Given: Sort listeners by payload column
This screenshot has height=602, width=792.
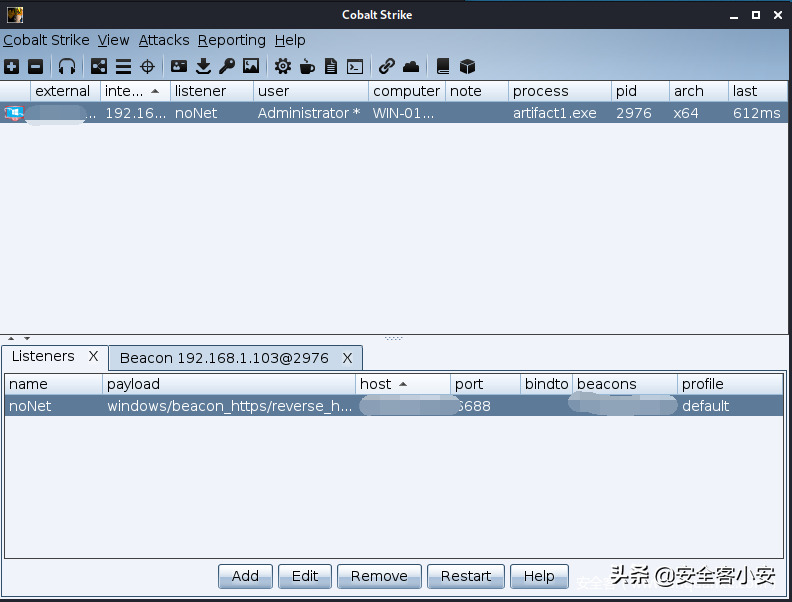Looking at the screenshot, I should [x=229, y=384].
